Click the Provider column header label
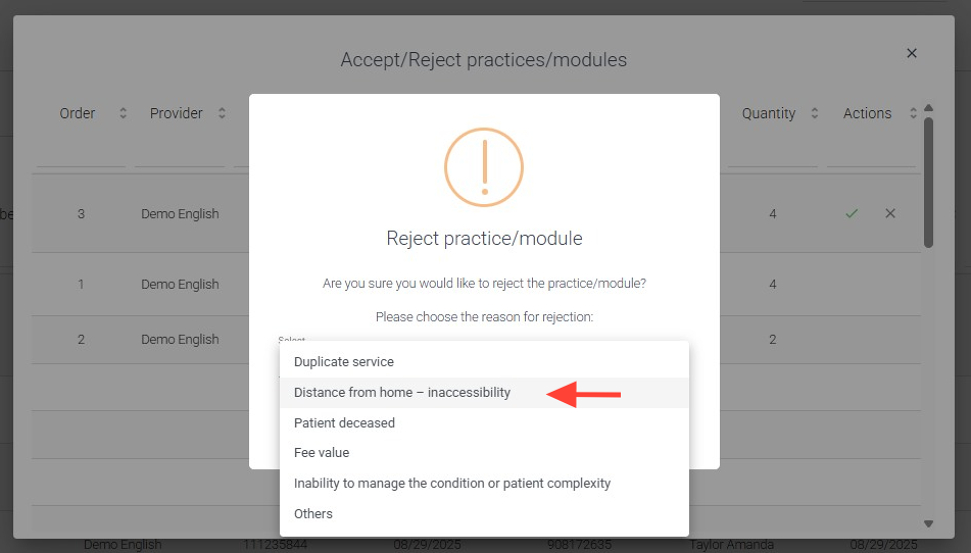Screen dimensions: 971x553 pyautogui.click(x=176, y=114)
